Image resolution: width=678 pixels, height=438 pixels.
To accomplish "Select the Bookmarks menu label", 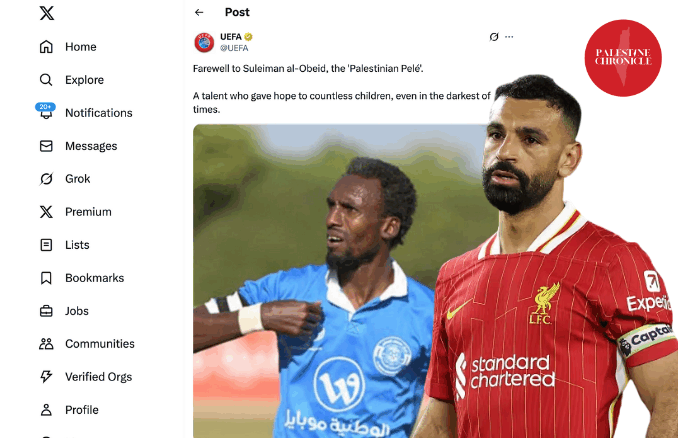I will (93, 278).
